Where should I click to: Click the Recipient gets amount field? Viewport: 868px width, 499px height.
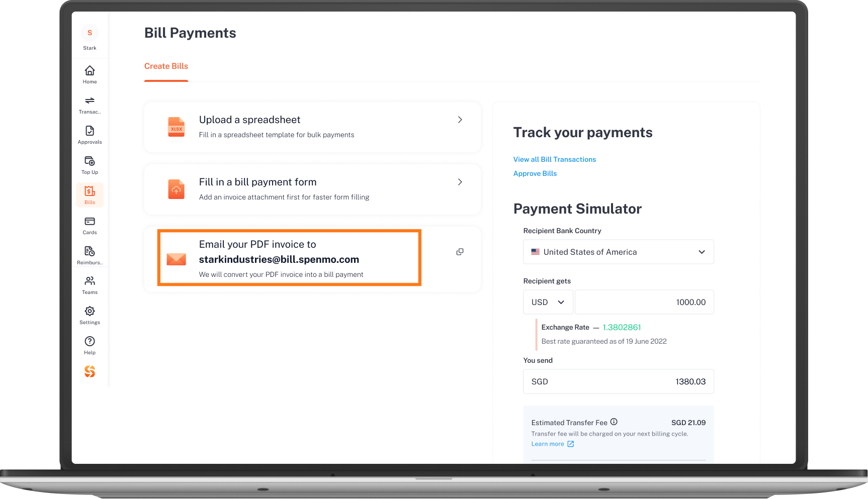644,302
